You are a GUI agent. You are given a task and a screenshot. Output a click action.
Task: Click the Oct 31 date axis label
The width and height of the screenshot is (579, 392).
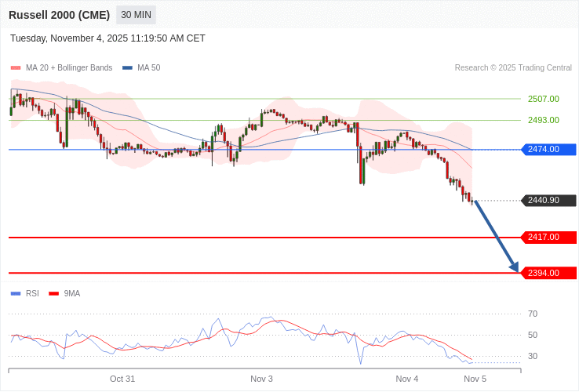[122, 379]
